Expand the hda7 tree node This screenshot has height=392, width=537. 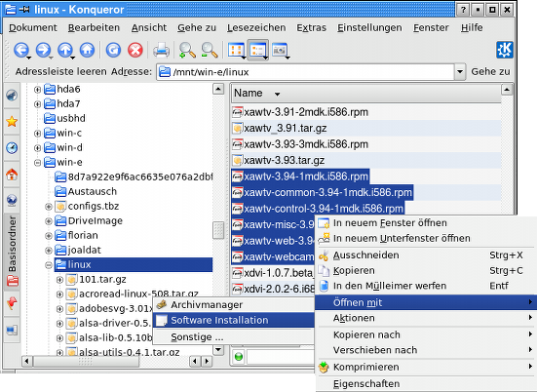(37, 103)
